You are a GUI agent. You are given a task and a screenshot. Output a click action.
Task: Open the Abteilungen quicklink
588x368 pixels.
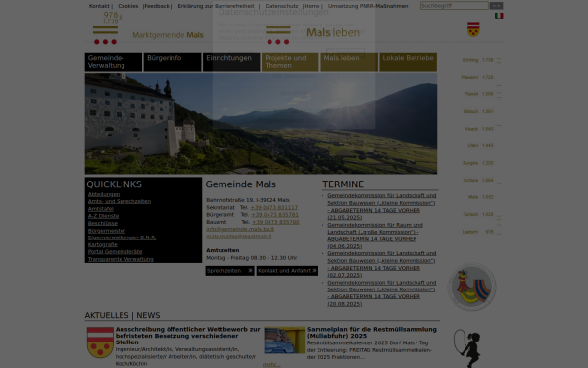[104, 194]
